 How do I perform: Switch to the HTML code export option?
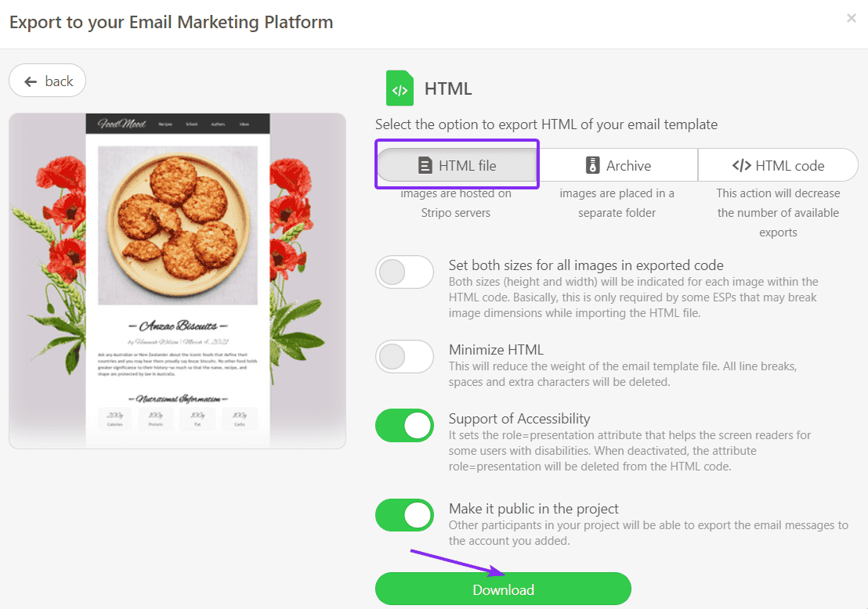coord(778,164)
